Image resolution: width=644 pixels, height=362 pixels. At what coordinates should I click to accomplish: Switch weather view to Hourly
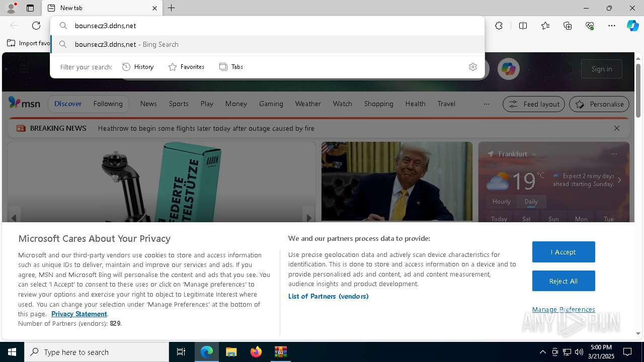[x=502, y=202]
